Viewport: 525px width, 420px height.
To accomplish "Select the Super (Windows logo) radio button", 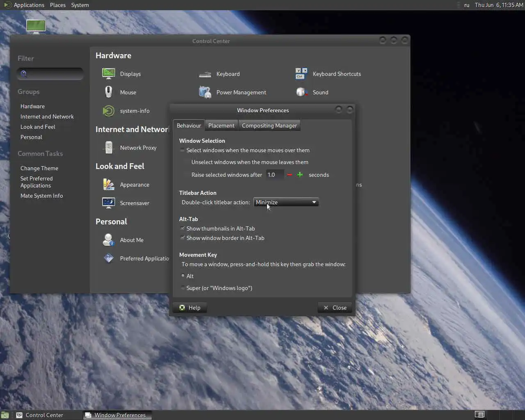I will [x=183, y=288].
